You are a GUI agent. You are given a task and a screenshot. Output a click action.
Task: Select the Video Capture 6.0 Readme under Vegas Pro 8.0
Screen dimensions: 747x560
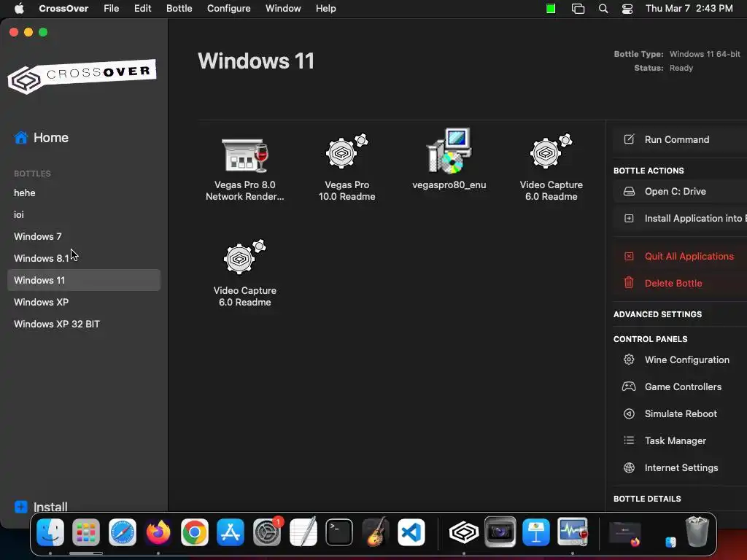(x=245, y=257)
